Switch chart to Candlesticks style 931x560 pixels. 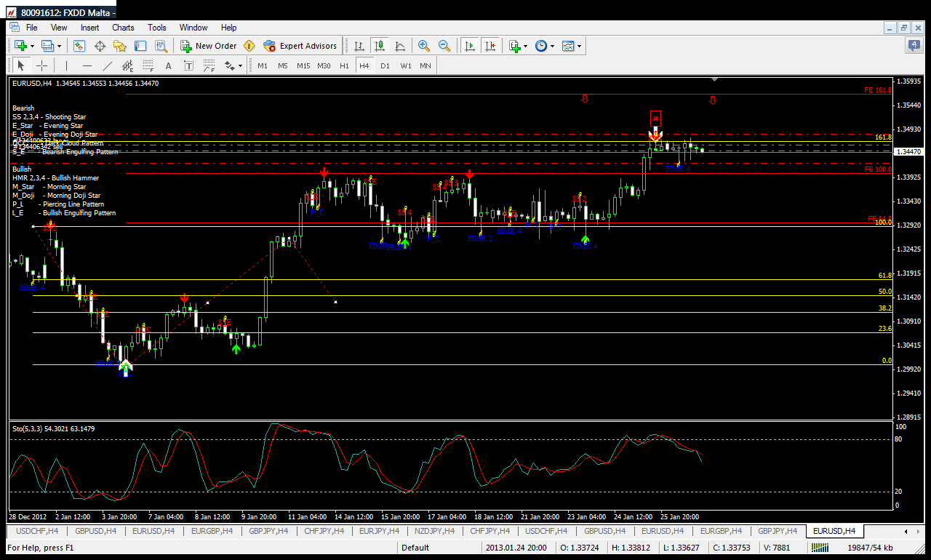379,46
